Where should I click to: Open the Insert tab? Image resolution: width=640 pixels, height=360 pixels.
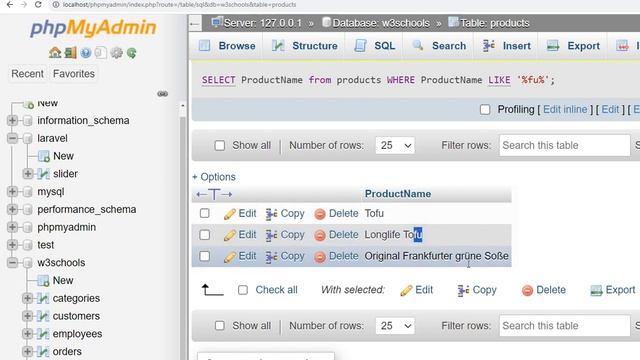click(507, 46)
